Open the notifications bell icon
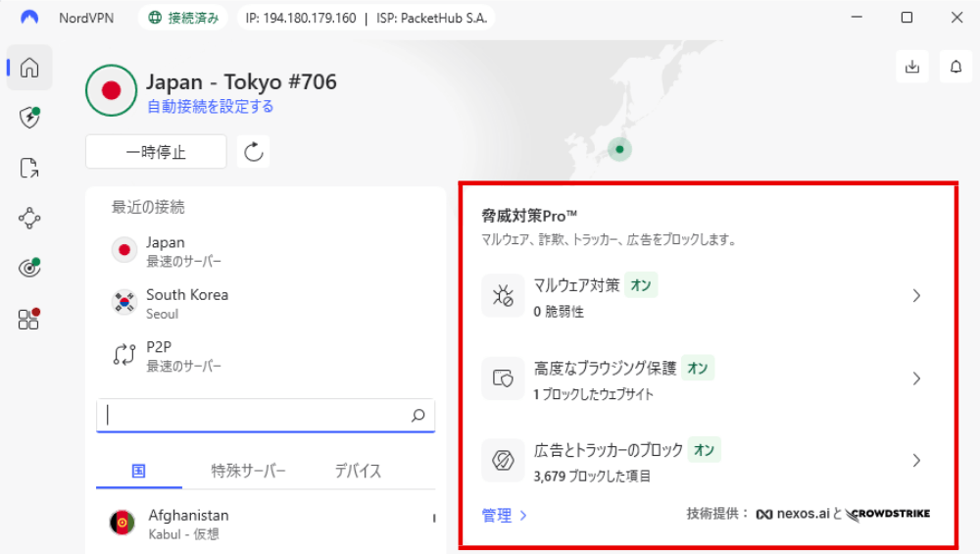The height and width of the screenshot is (554, 980). click(955, 67)
